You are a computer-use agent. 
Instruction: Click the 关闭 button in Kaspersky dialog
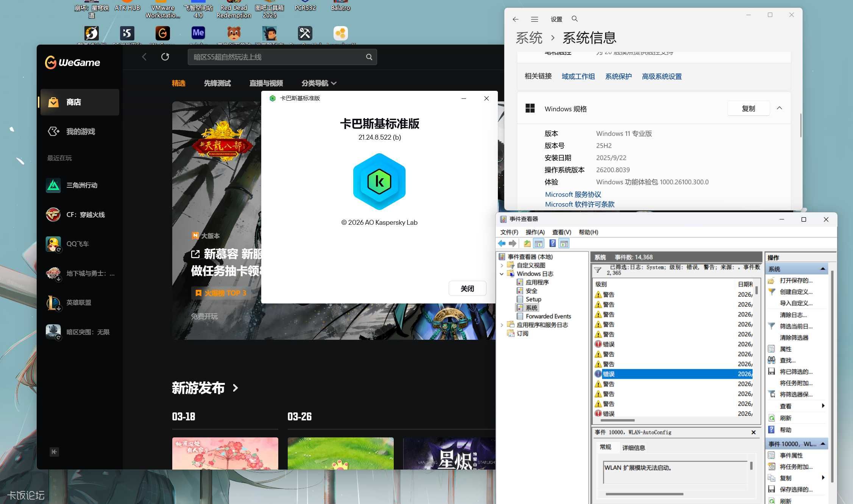pos(467,289)
